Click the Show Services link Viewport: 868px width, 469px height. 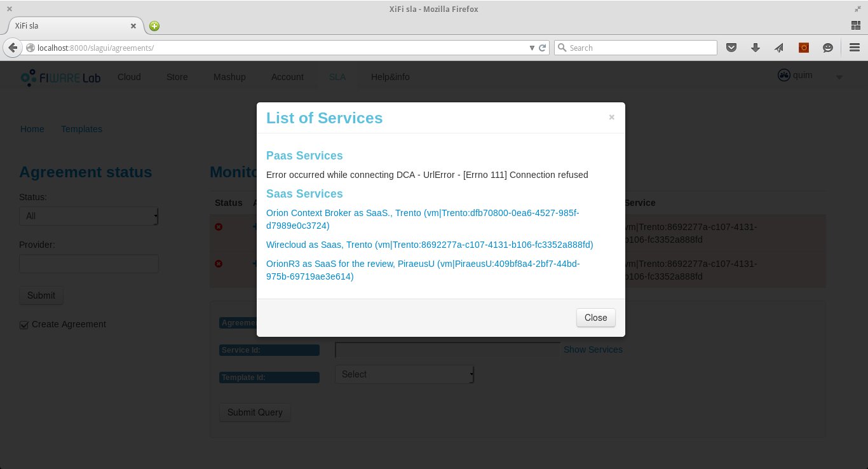click(593, 350)
